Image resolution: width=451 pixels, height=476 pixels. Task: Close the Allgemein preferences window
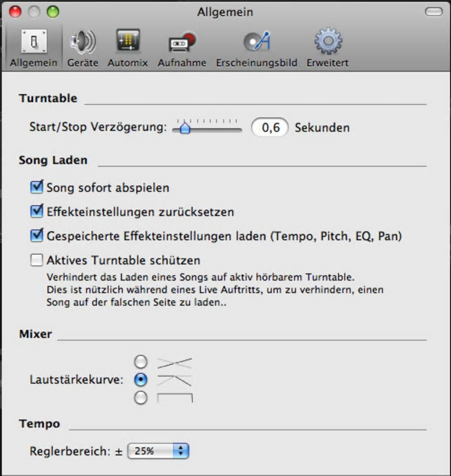click(x=15, y=11)
